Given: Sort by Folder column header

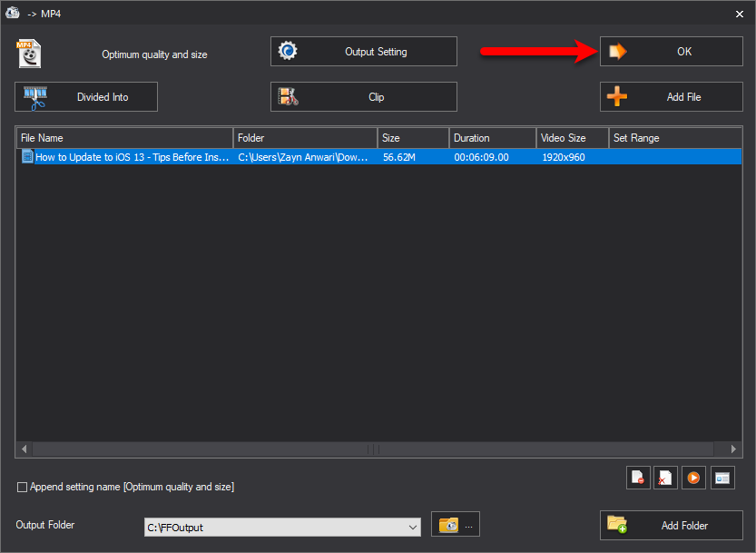Looking at the screenshot, I should 305,138.
